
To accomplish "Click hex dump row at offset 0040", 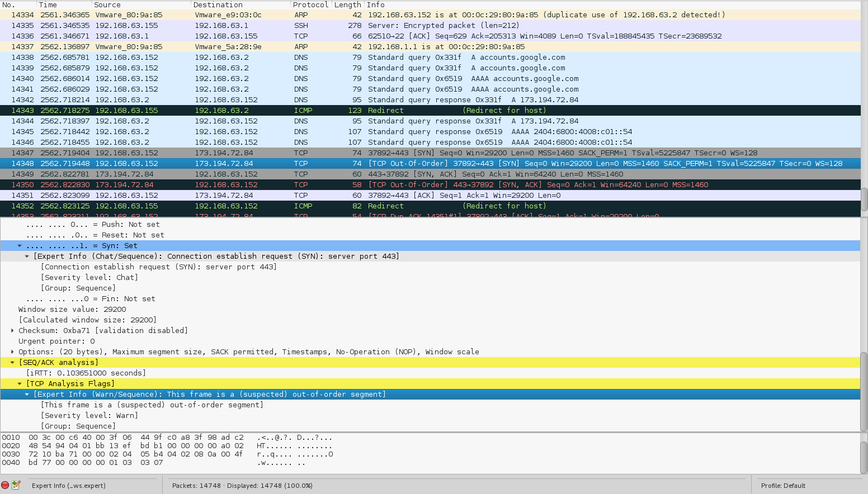I will pyautogui.click(x=154, y=463).
